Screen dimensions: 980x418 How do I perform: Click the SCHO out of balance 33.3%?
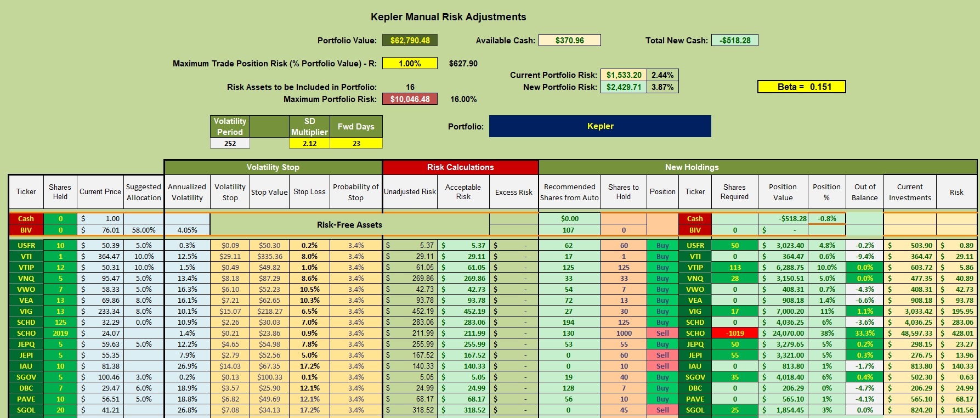(864, 333)
